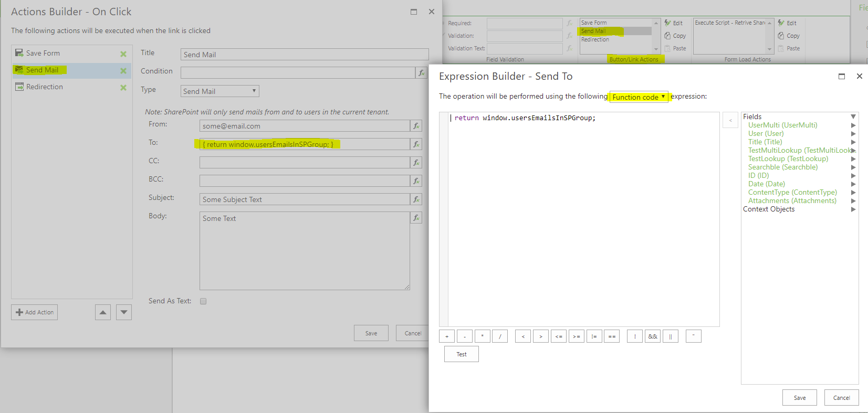Move selected action down with arrow button

124,312
